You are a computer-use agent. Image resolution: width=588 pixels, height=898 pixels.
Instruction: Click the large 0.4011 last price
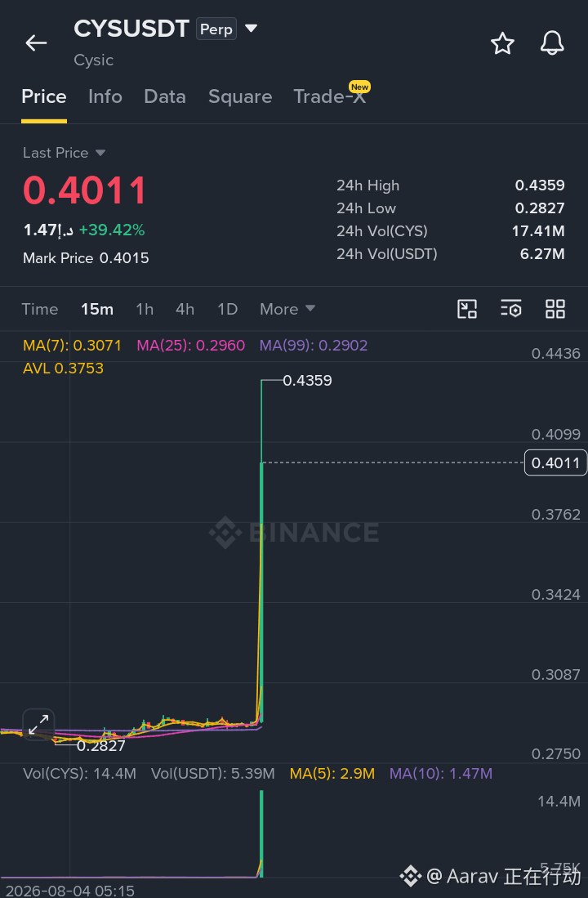[x=85, y=190]
